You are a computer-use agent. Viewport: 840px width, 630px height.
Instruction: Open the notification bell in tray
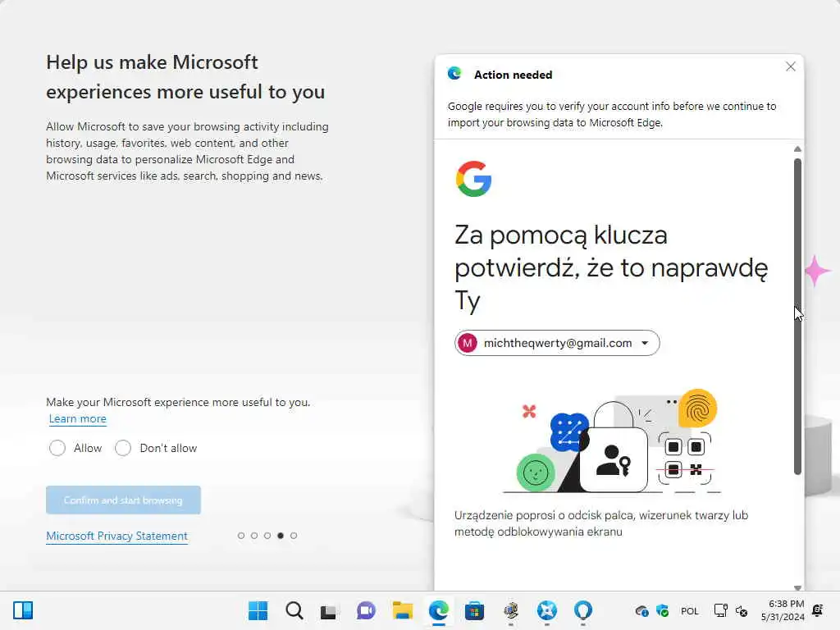pos(818,610)
